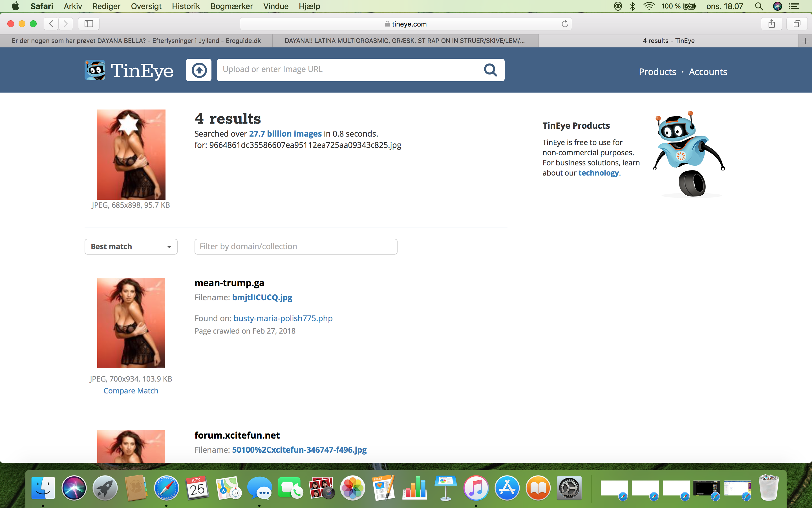
Task: Click the battery 100 % status indicator
Action: click(679, 6)
